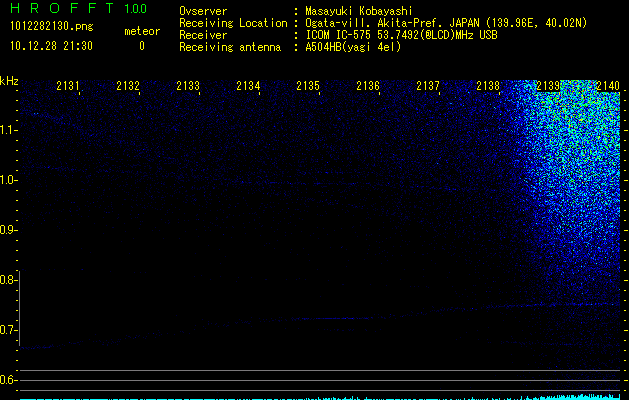Viewport: 629px width, 400px height.
Task: Click the 0.6 kHz axis label
Action: (8, 380)
